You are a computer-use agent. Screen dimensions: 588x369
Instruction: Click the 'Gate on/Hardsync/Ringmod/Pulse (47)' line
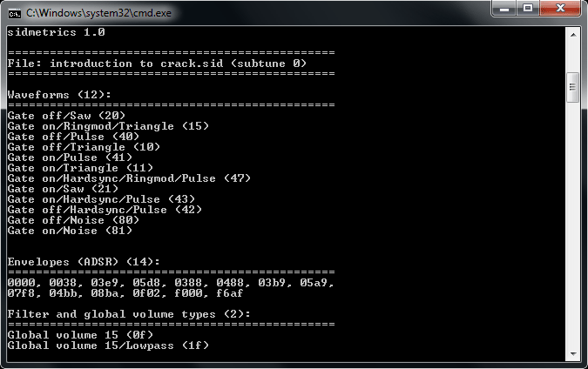[129, 178]
